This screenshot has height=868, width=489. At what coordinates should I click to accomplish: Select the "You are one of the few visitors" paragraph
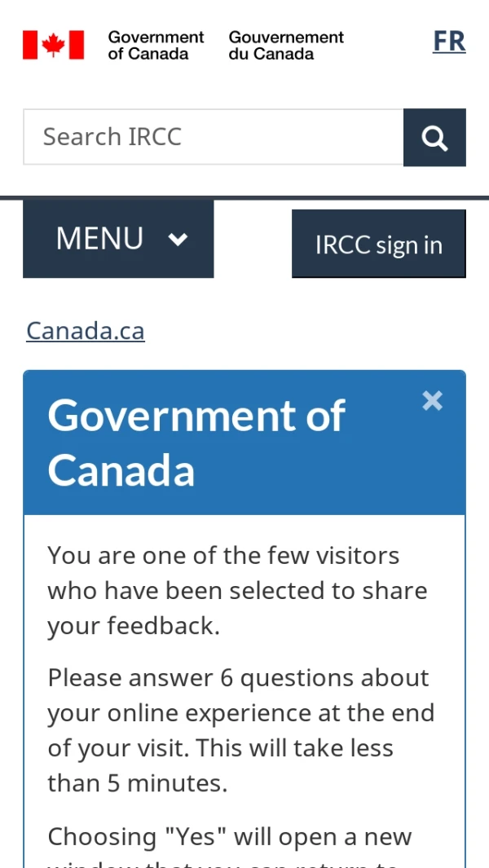pyautogui.click(x=238, y=591)
